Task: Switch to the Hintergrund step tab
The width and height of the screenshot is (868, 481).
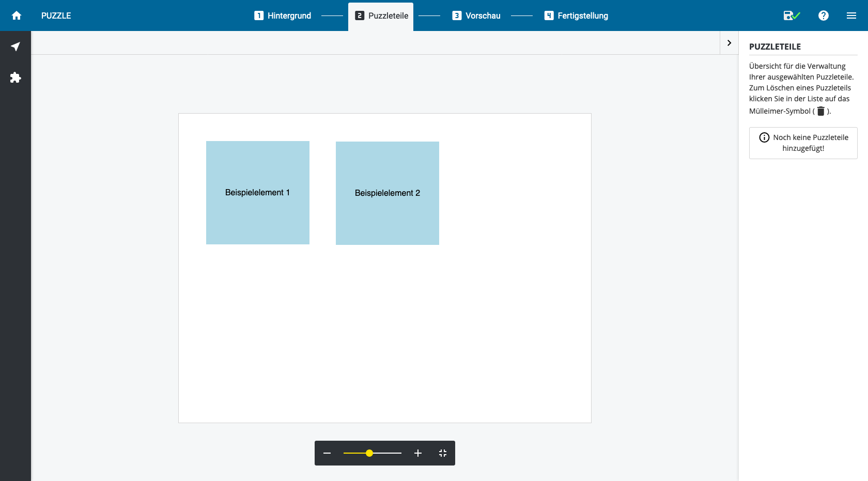Action: click(x=283, y=15)
